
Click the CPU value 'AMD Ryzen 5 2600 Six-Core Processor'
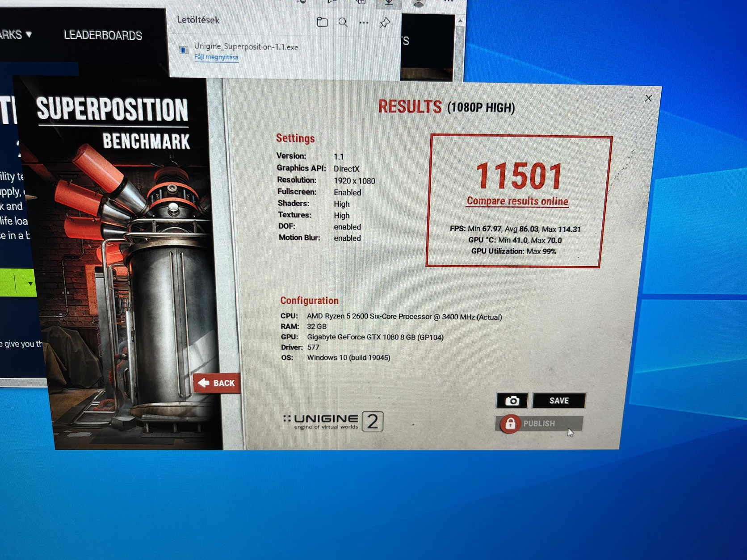(369, 316)
